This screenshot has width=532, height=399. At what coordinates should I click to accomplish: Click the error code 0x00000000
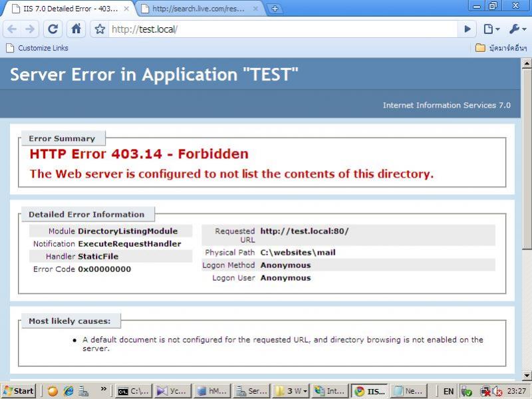(x=104, y=269)
